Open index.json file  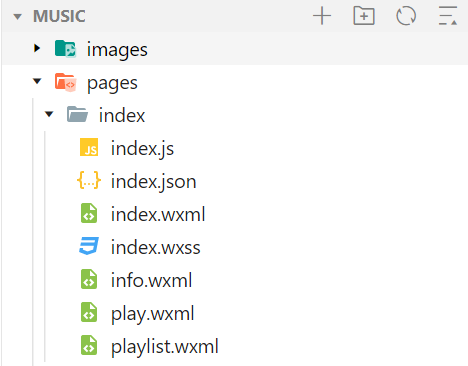154,182
